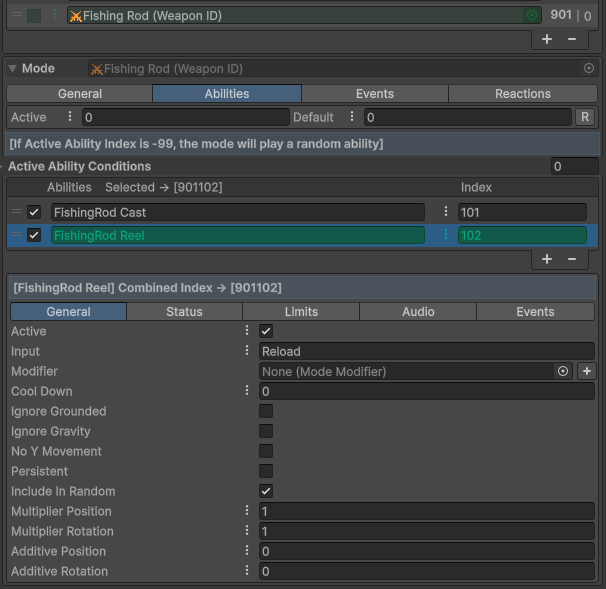This screenshot has height=589, width=606.
Task: Click the R reset button beside Default
Action: click(x=586, y=117)
